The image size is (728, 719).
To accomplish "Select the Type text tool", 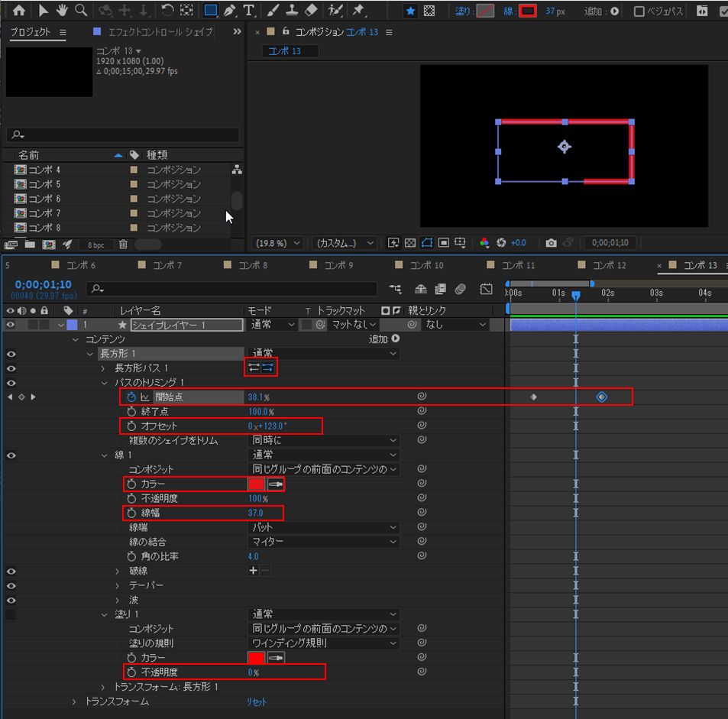I will pos(249,10).
